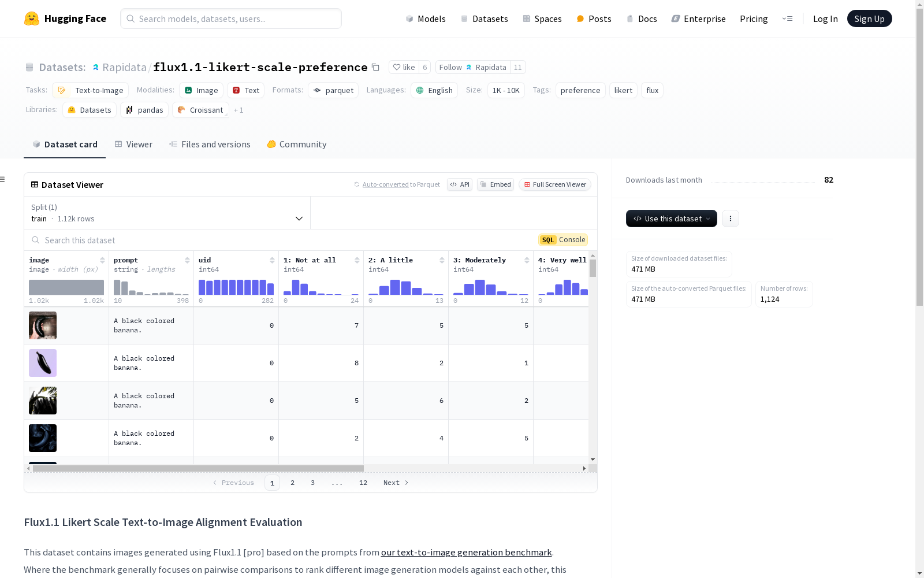Switch to the Viewer tab
The height and width of the screenshot is (578, 924).
click(133, 144)
